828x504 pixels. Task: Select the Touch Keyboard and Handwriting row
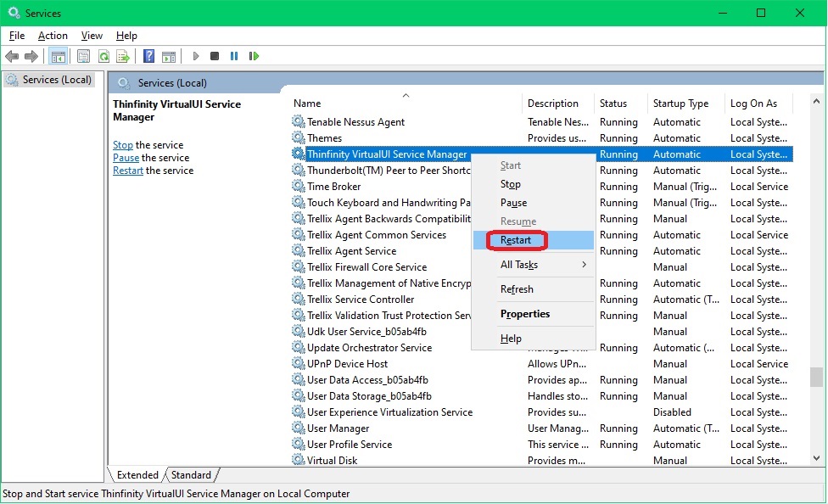(542, 202)
